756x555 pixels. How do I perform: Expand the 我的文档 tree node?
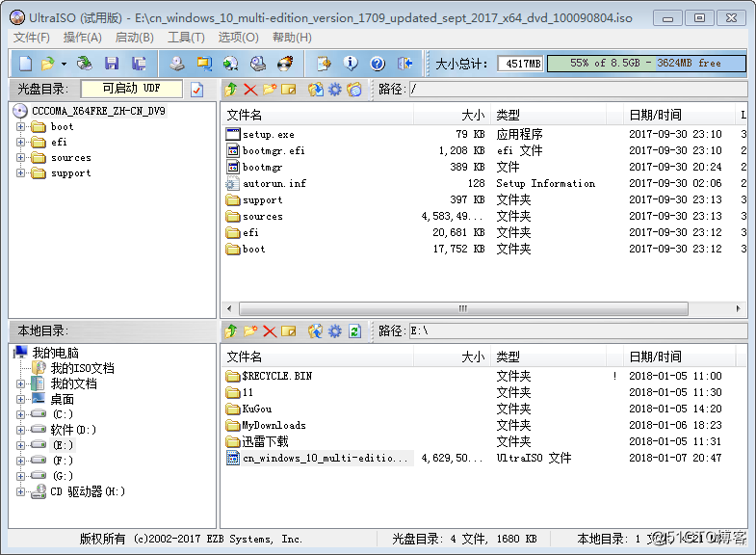(20, 383)
